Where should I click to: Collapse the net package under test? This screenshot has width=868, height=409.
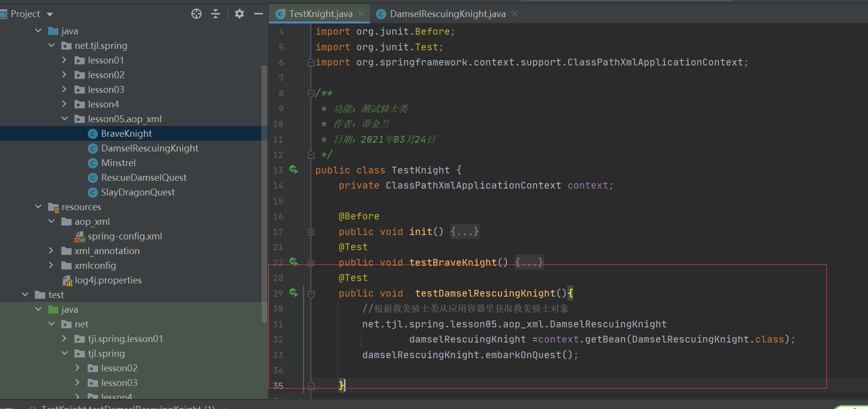point(51,324)
